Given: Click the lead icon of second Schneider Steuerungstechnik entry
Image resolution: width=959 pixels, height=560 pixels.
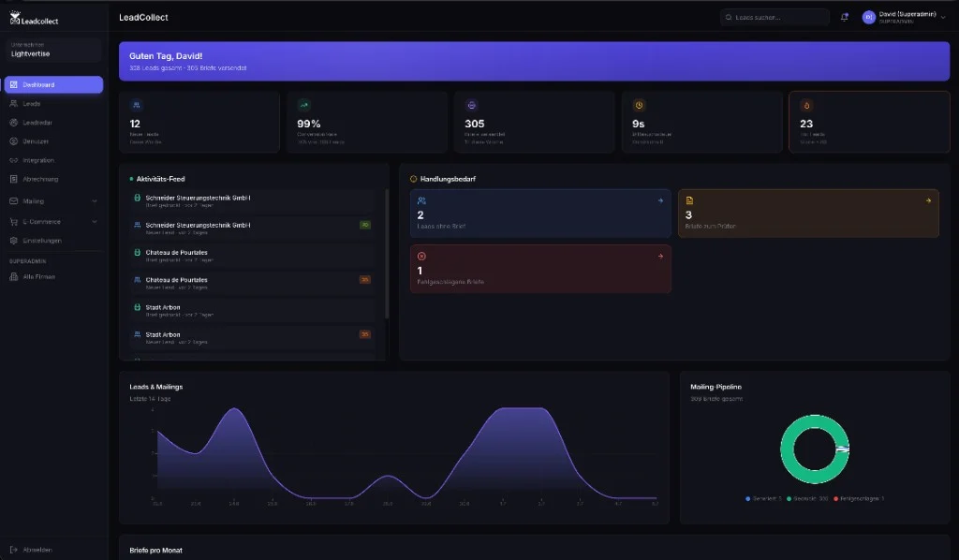Looking at the screenshot, I should point(137,225).
